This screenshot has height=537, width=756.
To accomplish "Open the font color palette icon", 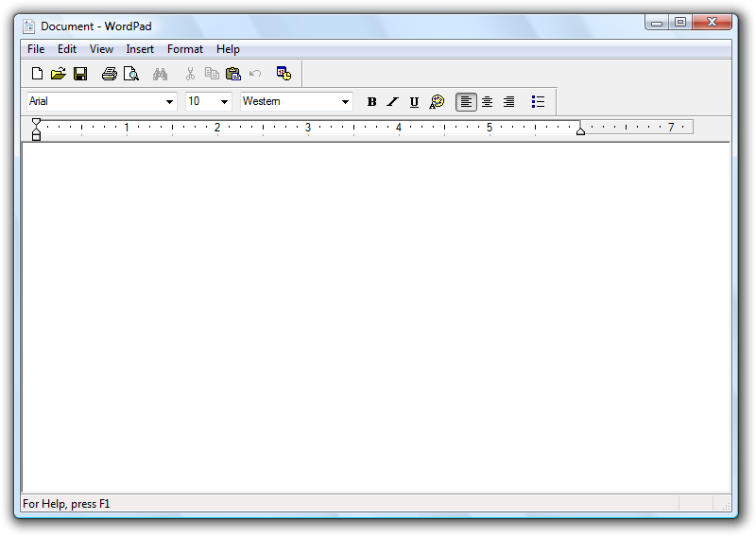I will click(x=437, y=102).
